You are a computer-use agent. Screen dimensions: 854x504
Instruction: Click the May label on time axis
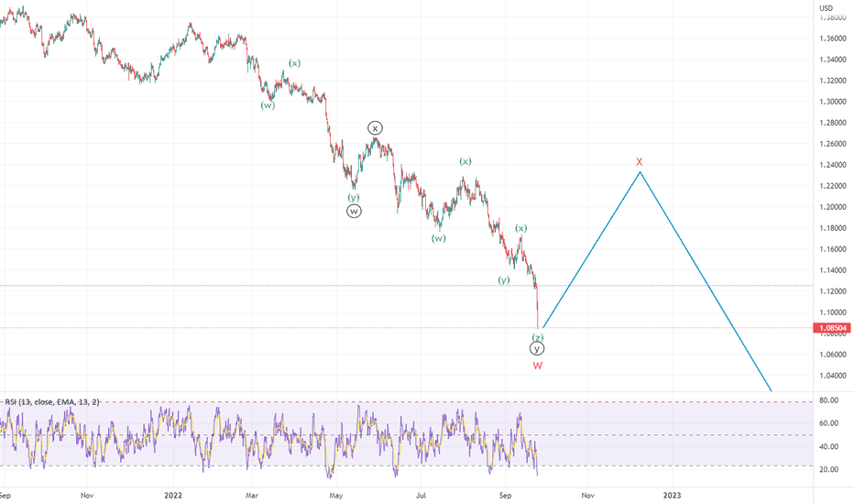click(x=336, y=495)
